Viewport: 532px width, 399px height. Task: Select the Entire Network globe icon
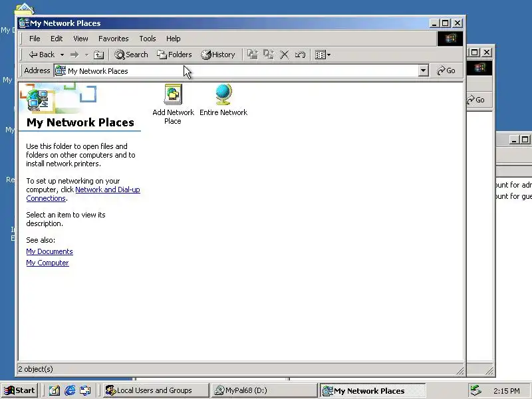click(223, 100)
